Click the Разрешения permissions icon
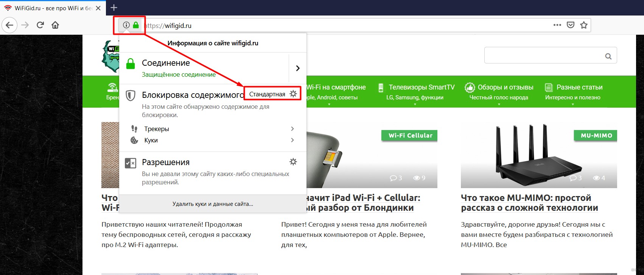The height and width of the screenshot is (275, 644). click(x=131, y=163)
